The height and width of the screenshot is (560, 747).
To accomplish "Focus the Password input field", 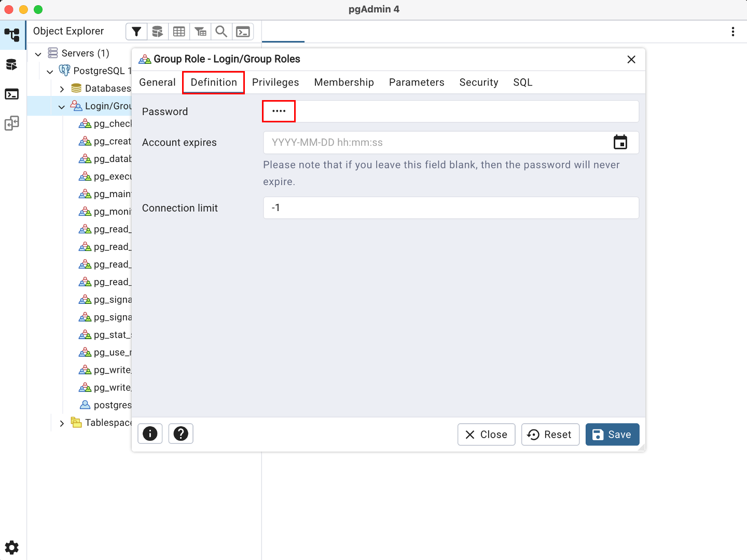I will click(451, 111).
